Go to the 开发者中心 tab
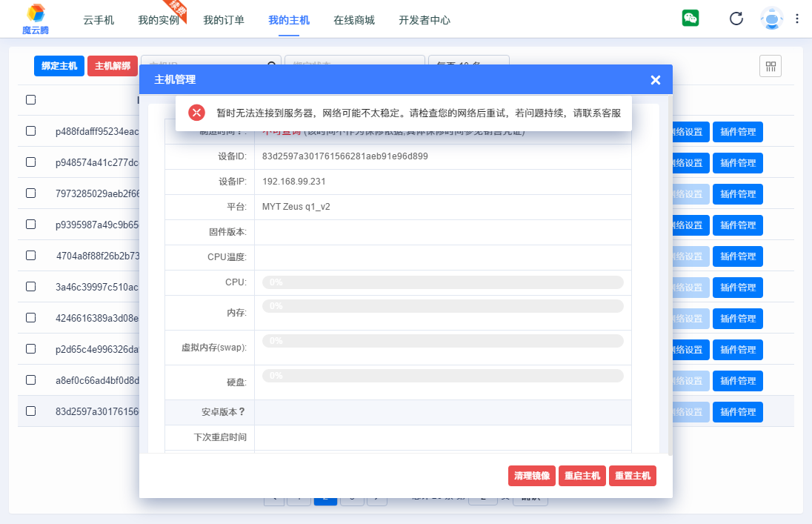This screenshot has width=812, height=524. (425, 20)
